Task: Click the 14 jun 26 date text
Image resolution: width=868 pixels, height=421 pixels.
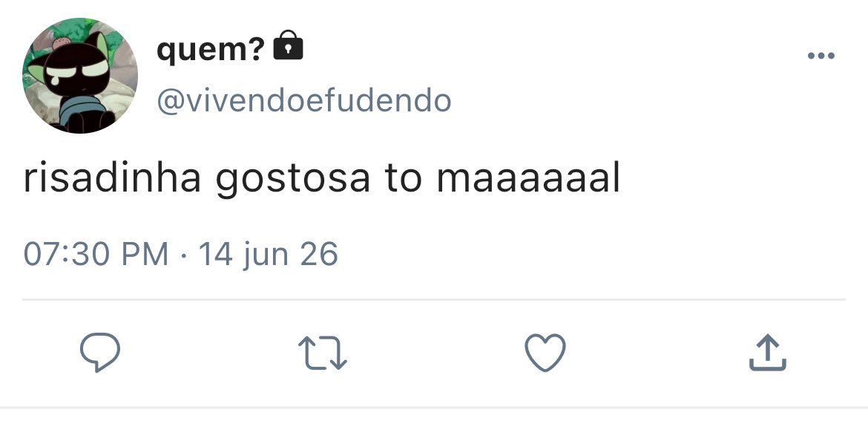Action: [x=268, y=254]
